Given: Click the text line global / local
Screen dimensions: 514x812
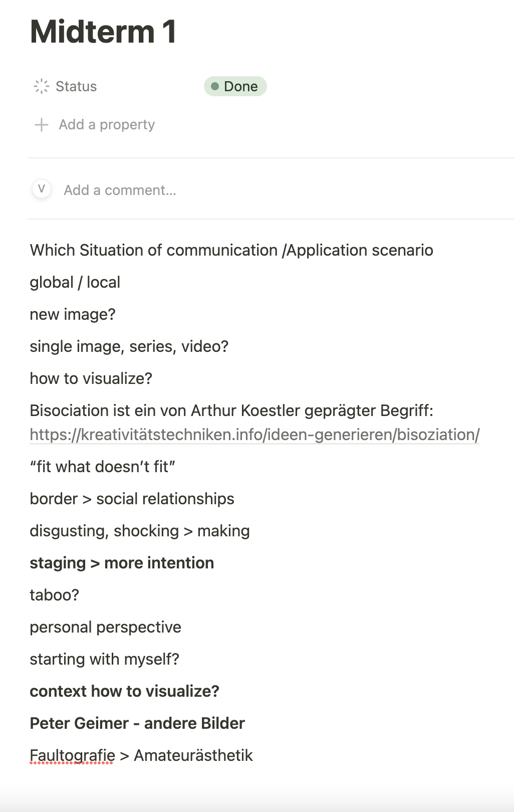Looking at the screenshot, I should pyautogui.click(x=75, y=282).
